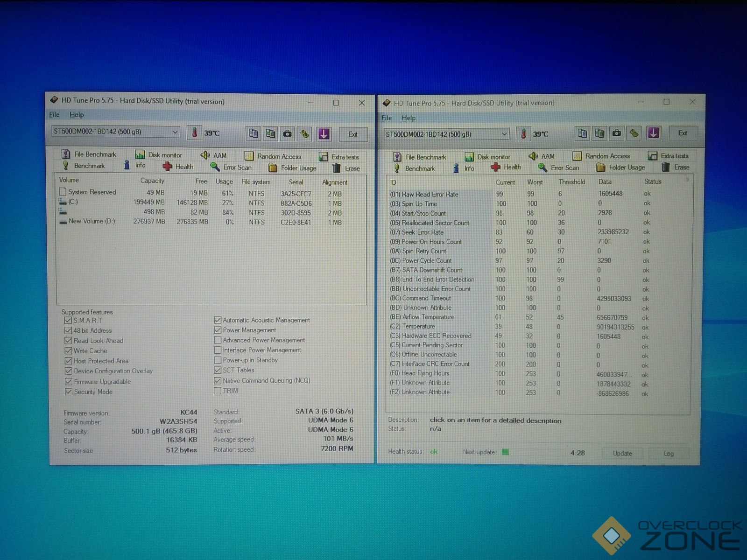Sort by Threshold column header
The image size is (747, 560).
pyautogui.click(x=572, y=182)
